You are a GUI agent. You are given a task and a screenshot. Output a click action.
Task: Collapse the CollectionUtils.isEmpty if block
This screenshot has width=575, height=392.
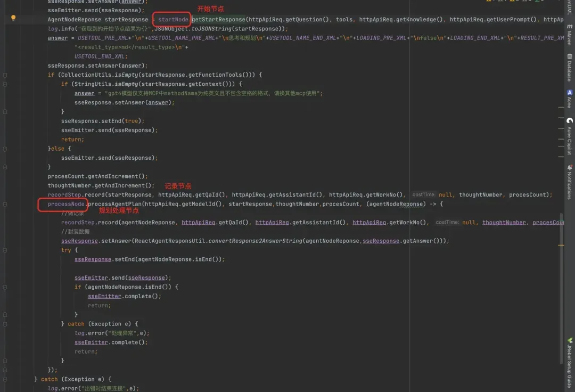5,75
